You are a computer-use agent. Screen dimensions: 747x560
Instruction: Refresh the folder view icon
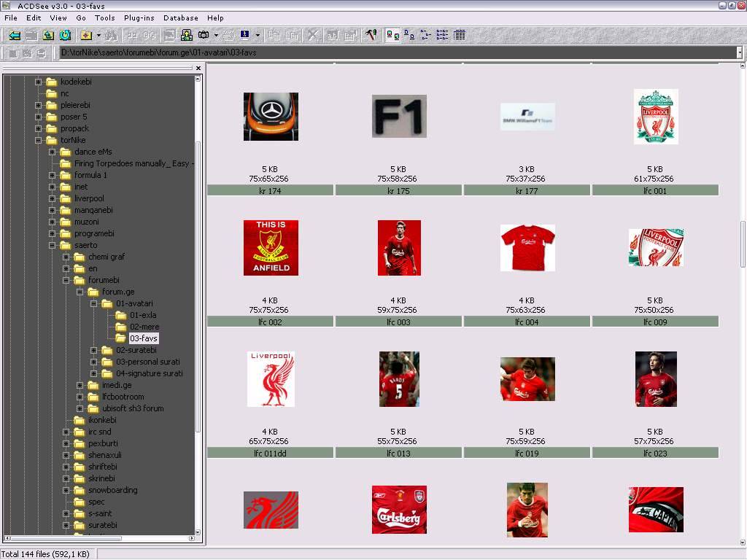[65, 35]
